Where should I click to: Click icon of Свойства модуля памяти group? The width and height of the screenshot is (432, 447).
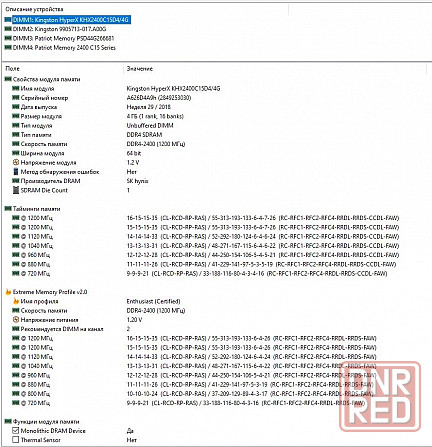[8, 79]
